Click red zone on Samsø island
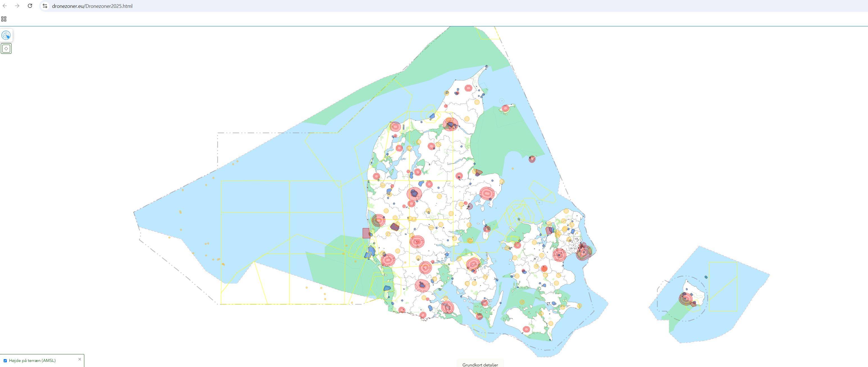 [487, 229]
